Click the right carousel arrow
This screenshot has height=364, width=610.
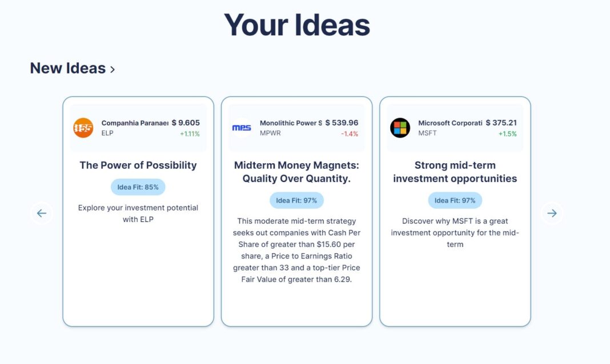[552, 213]
